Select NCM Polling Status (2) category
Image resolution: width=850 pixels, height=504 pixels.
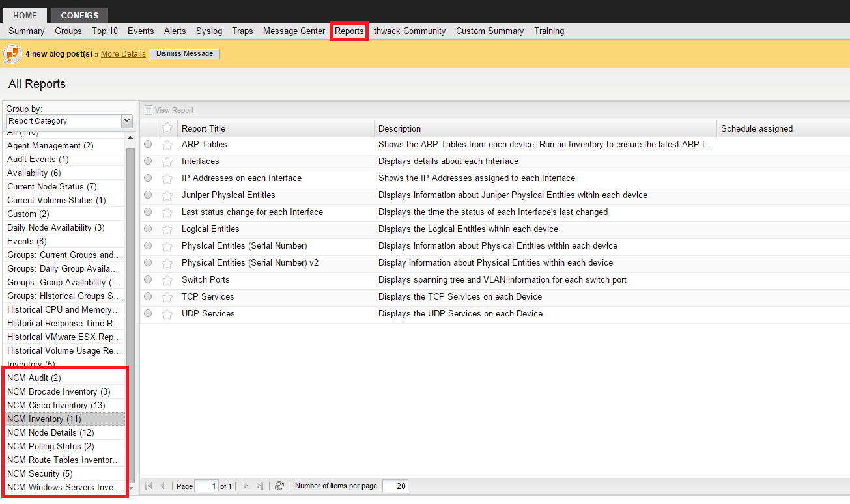coord(64,447)
